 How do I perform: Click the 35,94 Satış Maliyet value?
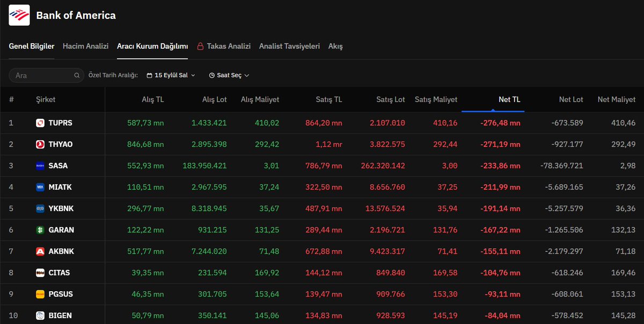pyautogui.click(x=447, y=208)
